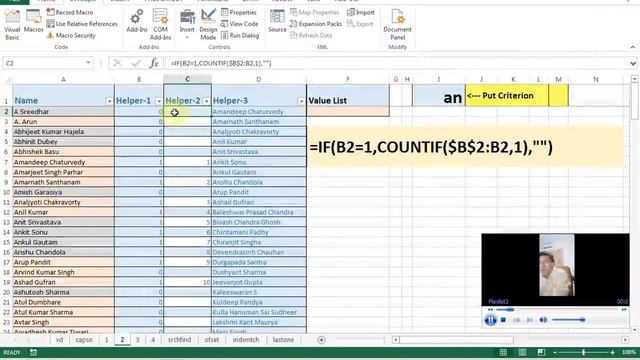Viewport: 640px width, 360px height.
Task: Switch to the 'lastone' sheet tab
Action: [x=283, y=340]
